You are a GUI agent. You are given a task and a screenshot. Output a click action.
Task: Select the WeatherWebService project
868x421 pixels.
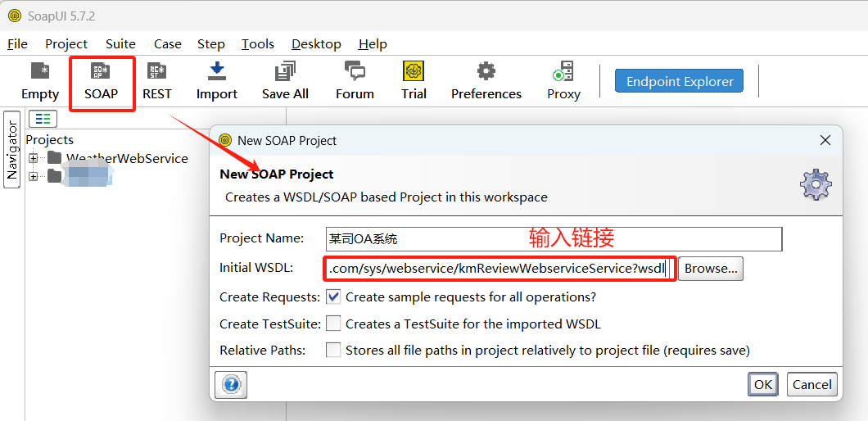point(127,158)
